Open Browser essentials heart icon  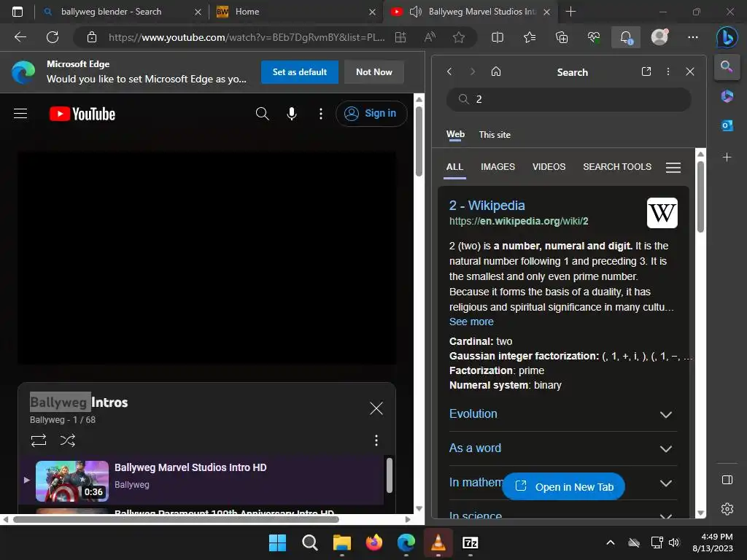(594, 37)
